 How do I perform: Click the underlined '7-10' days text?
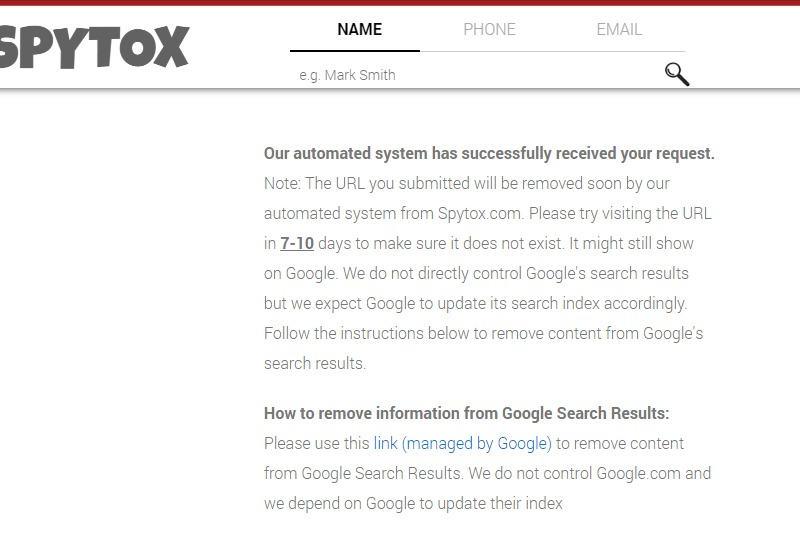[x=297, y=243]
